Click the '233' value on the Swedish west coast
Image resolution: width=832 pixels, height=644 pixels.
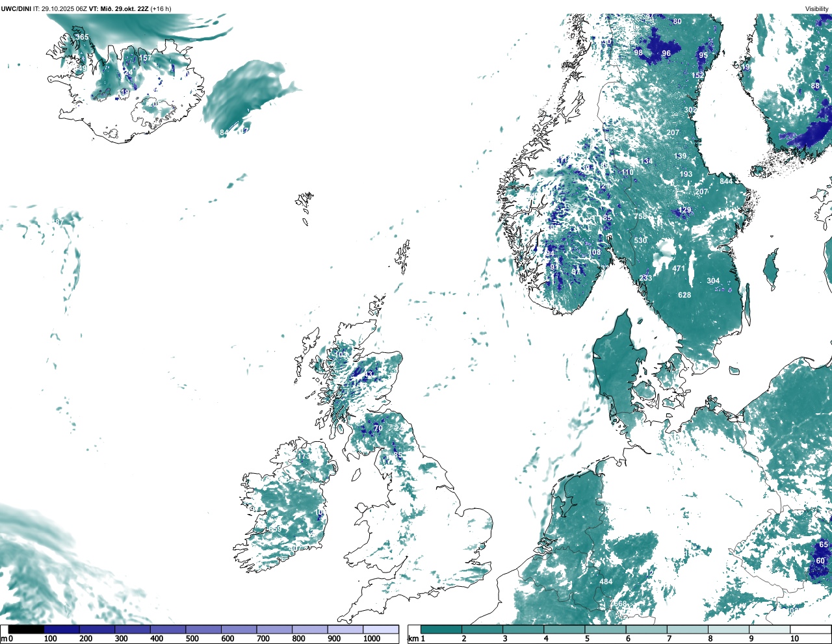(x=645, y=278)
